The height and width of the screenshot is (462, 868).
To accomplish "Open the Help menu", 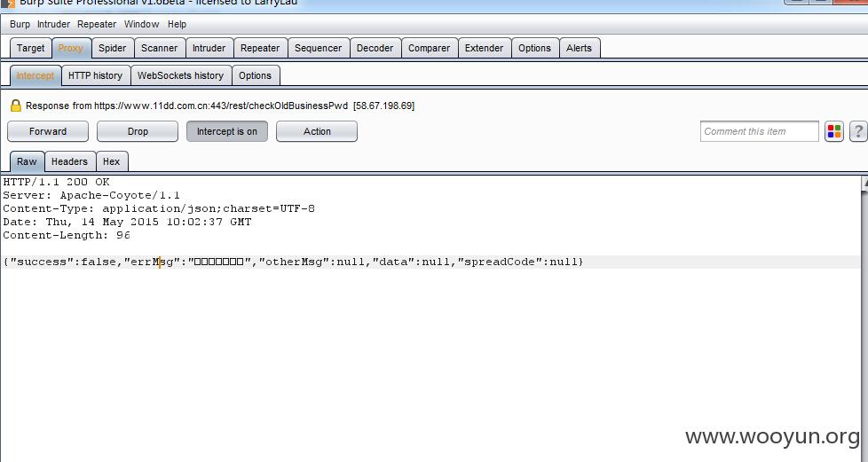I will click(x=178, y=24).
